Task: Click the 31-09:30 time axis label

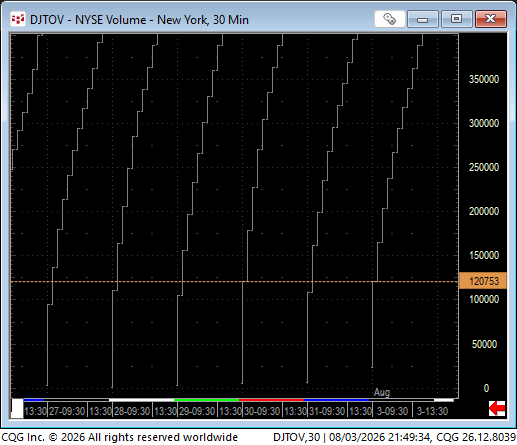Action: tap(327, 411)
